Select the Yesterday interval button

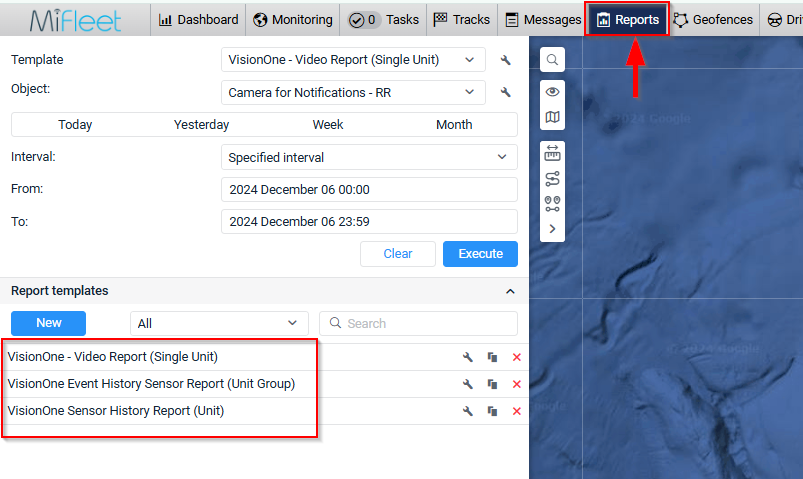(201, 124)
